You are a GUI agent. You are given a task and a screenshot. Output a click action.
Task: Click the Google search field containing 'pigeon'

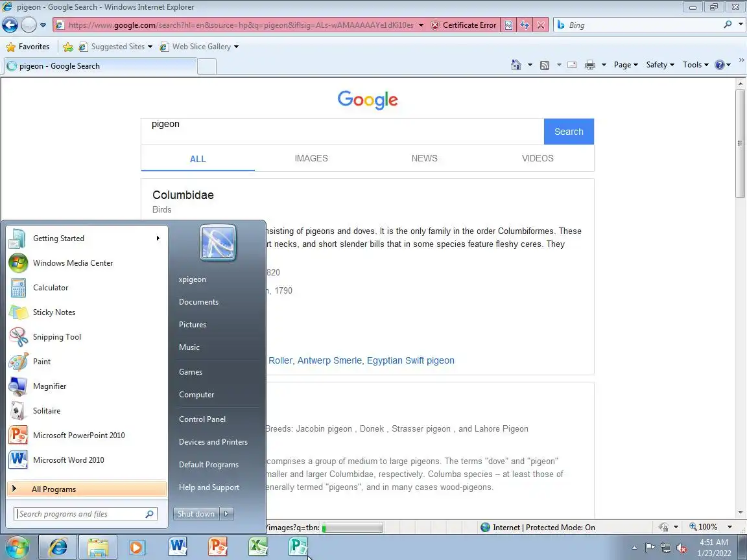(342, 132)
